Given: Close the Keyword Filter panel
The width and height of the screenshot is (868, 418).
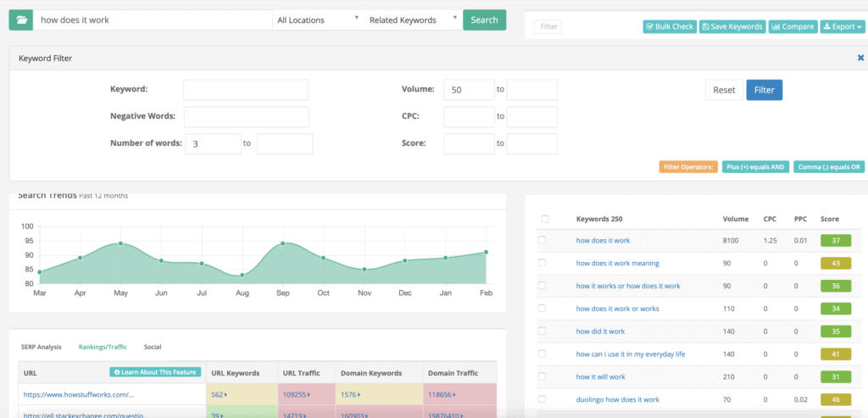Looking at the screenshot, I should [861, 58].
